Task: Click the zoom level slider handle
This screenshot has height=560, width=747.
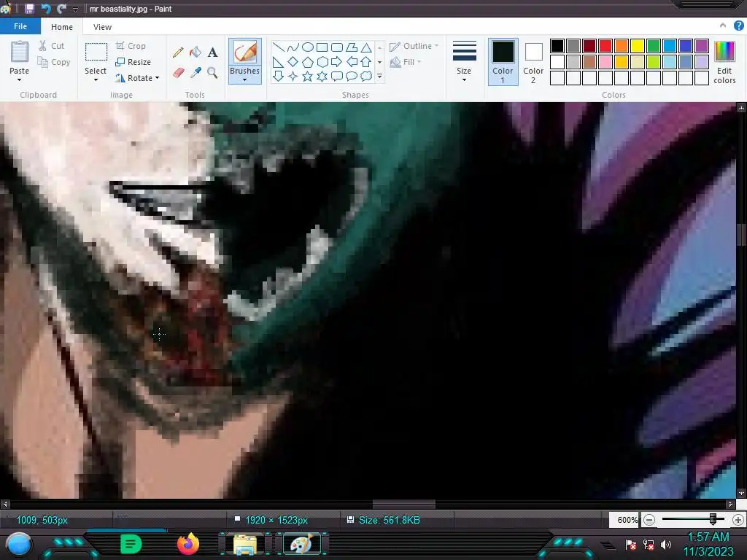Action: (x=713, y=519)
